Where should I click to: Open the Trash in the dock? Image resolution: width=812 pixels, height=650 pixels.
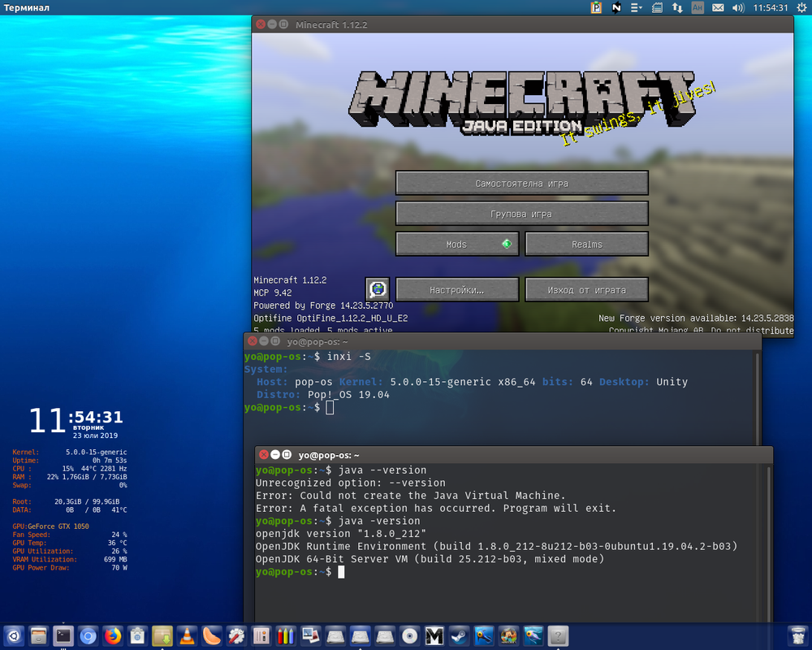click(798, 636)
